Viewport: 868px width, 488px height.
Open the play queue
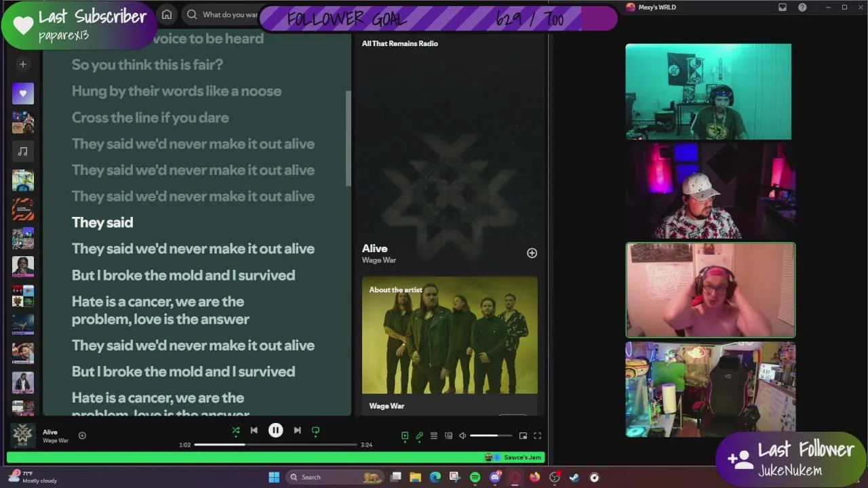[434, 436]
